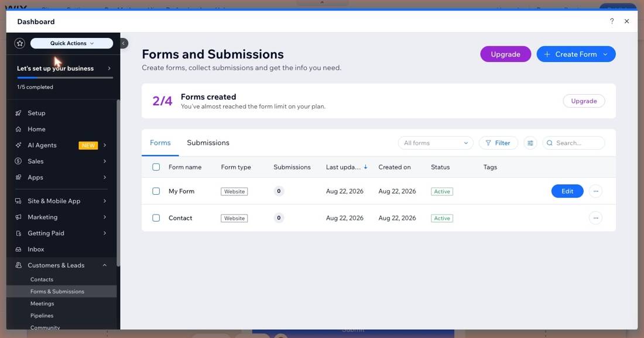
Task: Collapse the sidebar with the arrow button
Action: click(124, 43)
